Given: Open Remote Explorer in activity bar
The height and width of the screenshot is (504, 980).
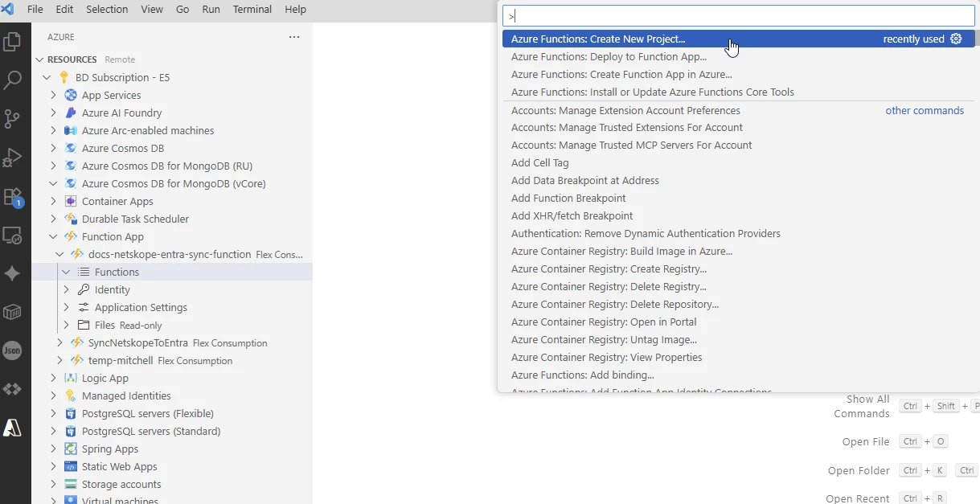Looking at the screenshot, I should coord(12,235).
